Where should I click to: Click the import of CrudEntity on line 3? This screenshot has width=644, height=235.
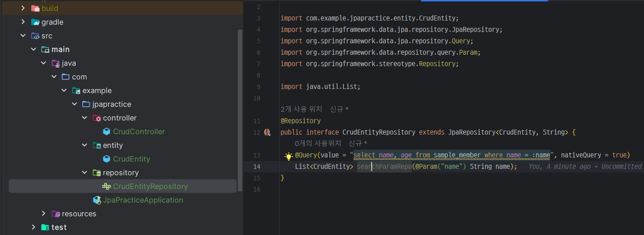click(370, 18)
